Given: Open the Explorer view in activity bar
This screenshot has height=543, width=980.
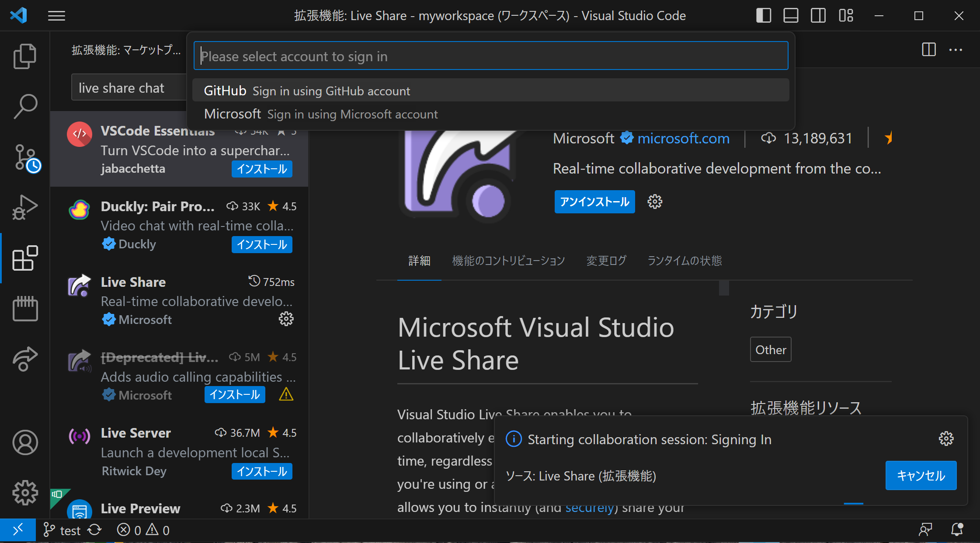Looking at the screenshot, I should [25, 56].
